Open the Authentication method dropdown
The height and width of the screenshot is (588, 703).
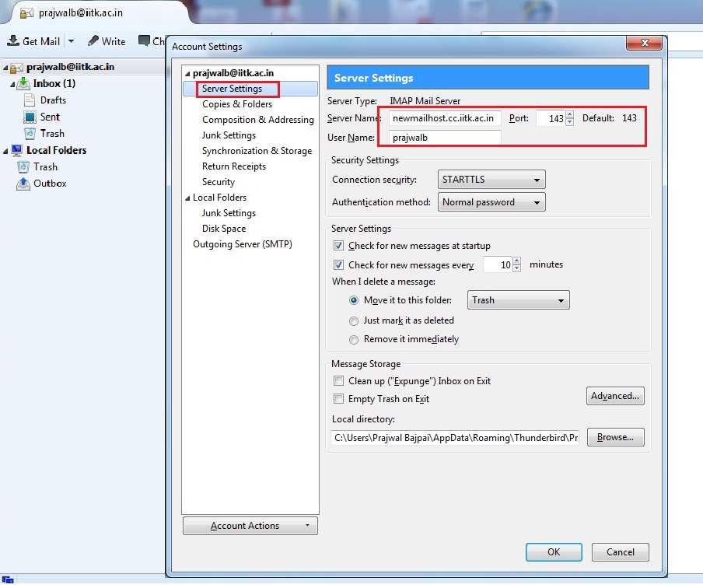click(x=491, y=202)
